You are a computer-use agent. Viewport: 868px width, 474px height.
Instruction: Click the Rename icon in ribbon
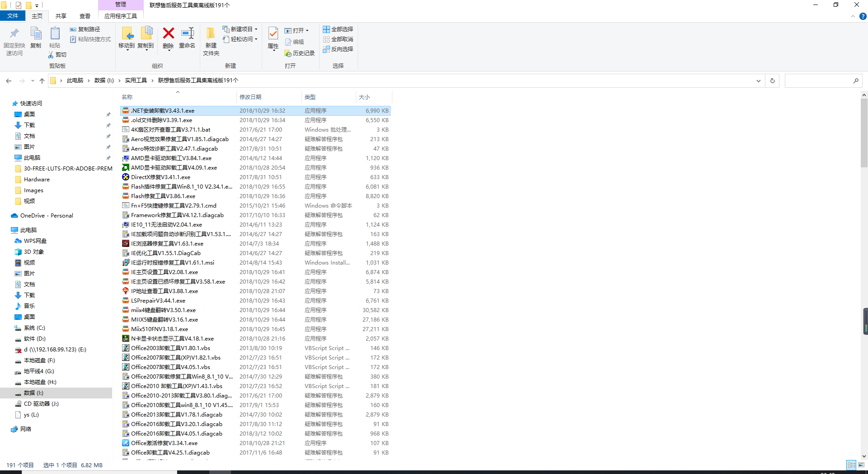pyautogui.click(x=187, y=34)
